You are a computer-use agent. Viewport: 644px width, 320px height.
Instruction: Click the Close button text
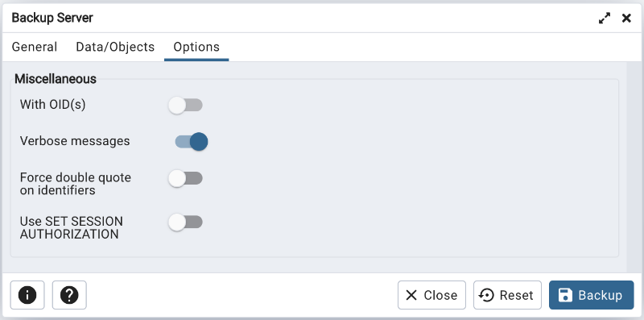point(440,295)
